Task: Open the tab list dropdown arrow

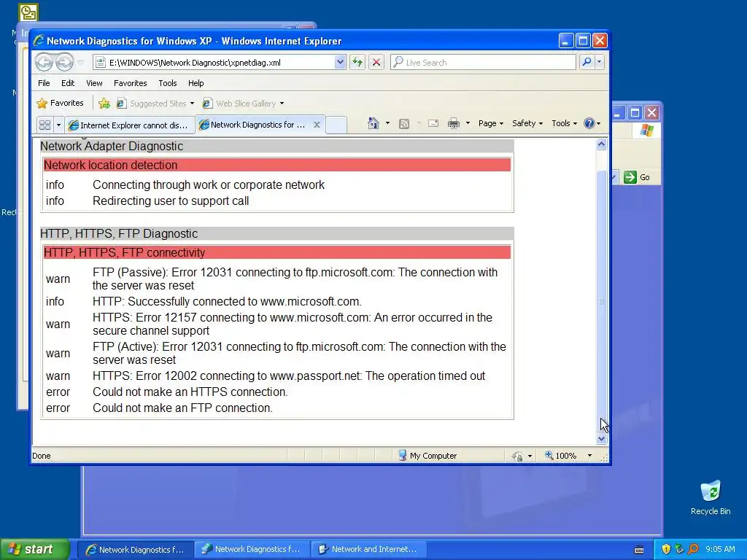Action: (x=58, y=125)
